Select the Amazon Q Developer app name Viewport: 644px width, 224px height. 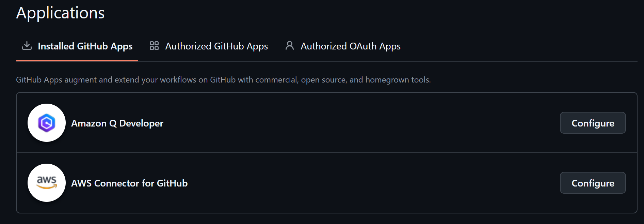pyautogui.click(x=117, y=123)
